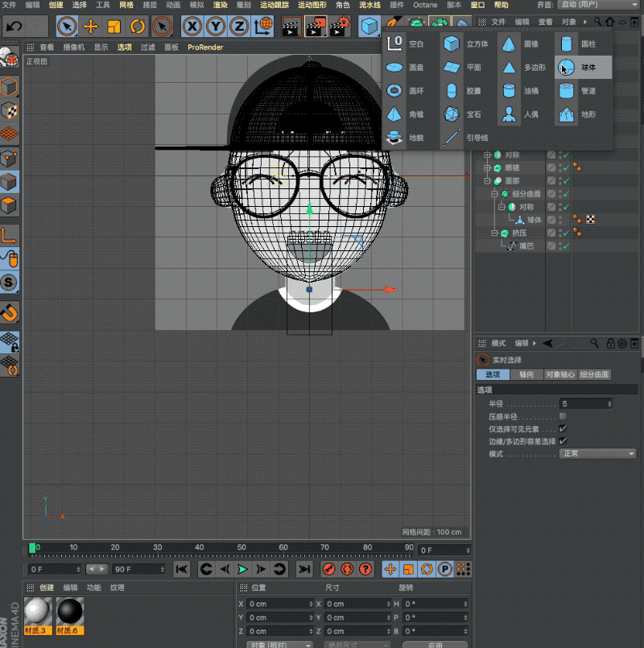Expand the top 对称 tree item
The width and height of the screenshot is (644, 648).
coord(487,155)
